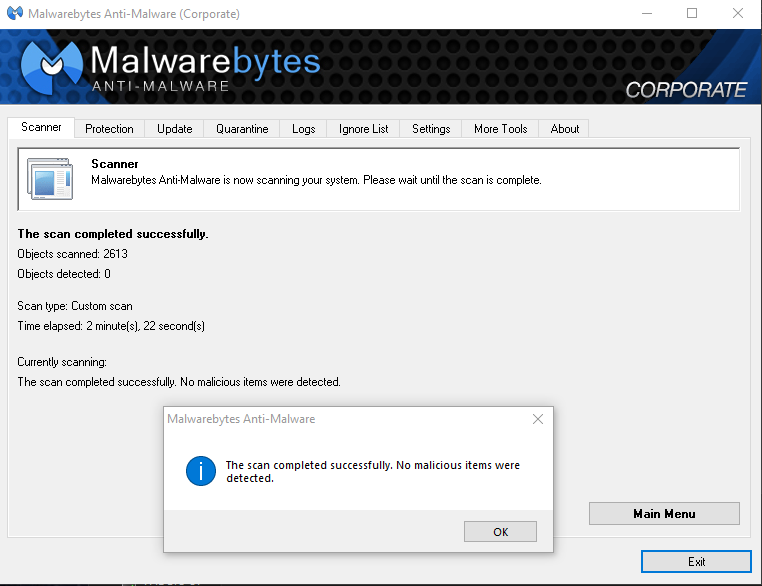
Task: Open the Update tab
Action: 174,129
